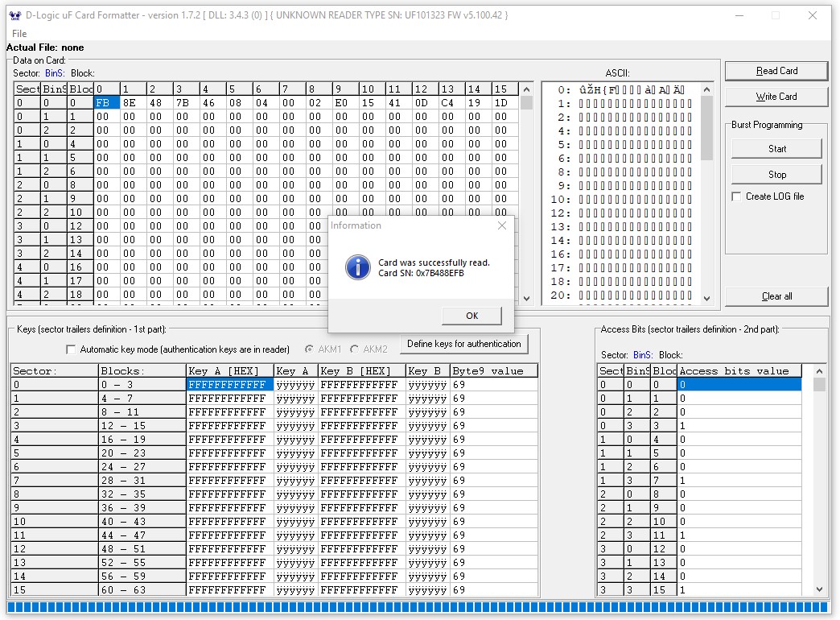Select sector 1 Key B HEX value

[361, 399]
